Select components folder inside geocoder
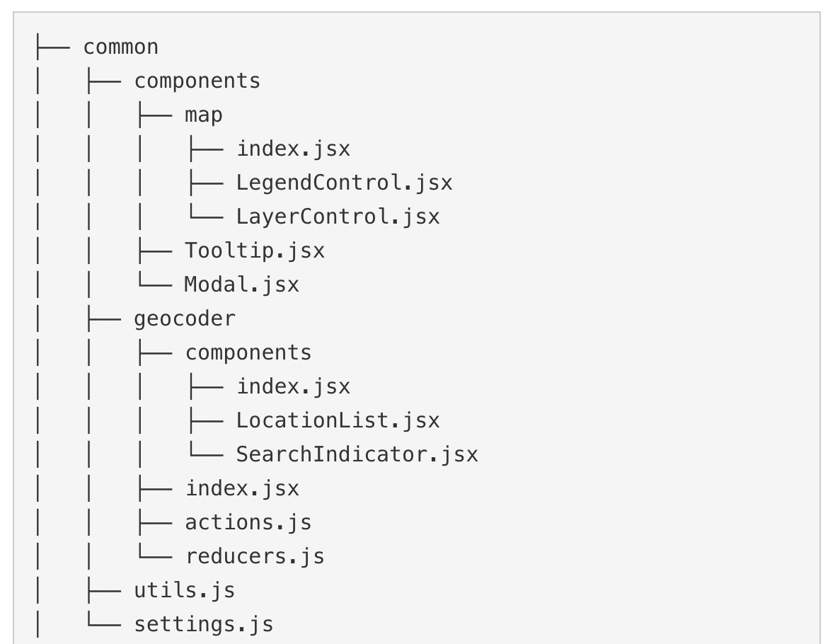The image size is (835, 644). 248,352
